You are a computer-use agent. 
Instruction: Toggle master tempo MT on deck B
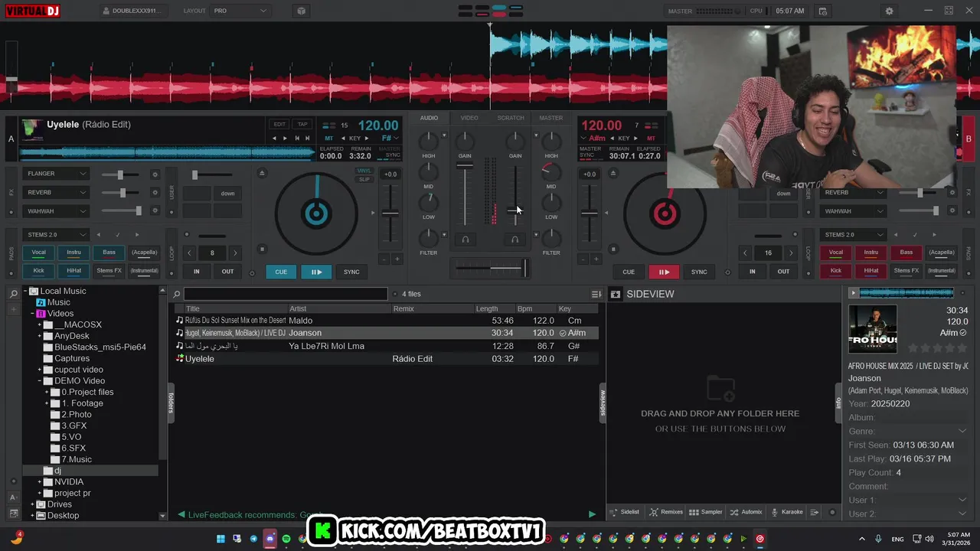click(651, 139)
